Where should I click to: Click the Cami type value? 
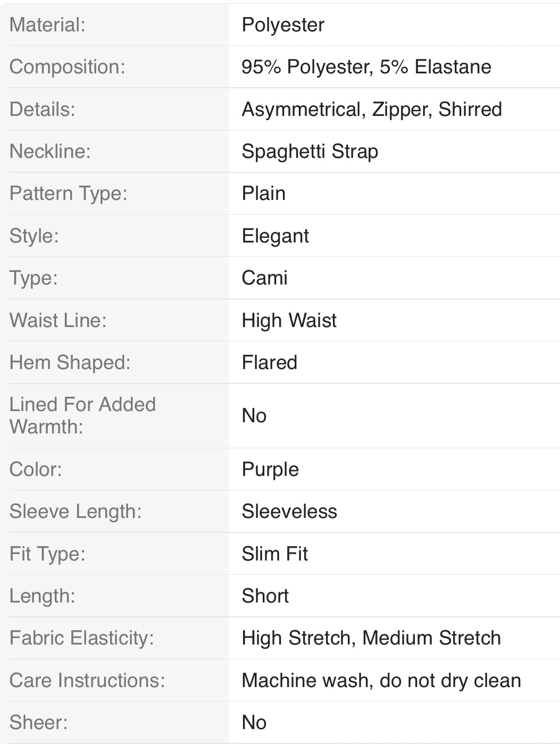pyautogui.click(x=265, y=278)
